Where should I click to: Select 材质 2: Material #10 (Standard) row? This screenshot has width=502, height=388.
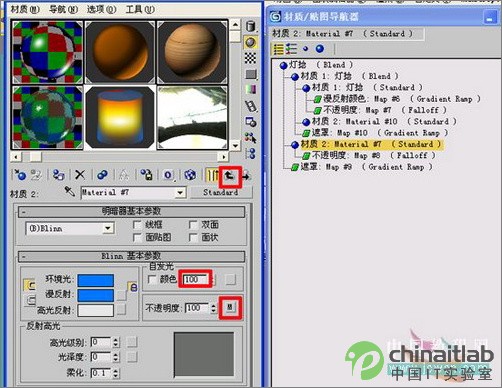[x=380, y=121]
